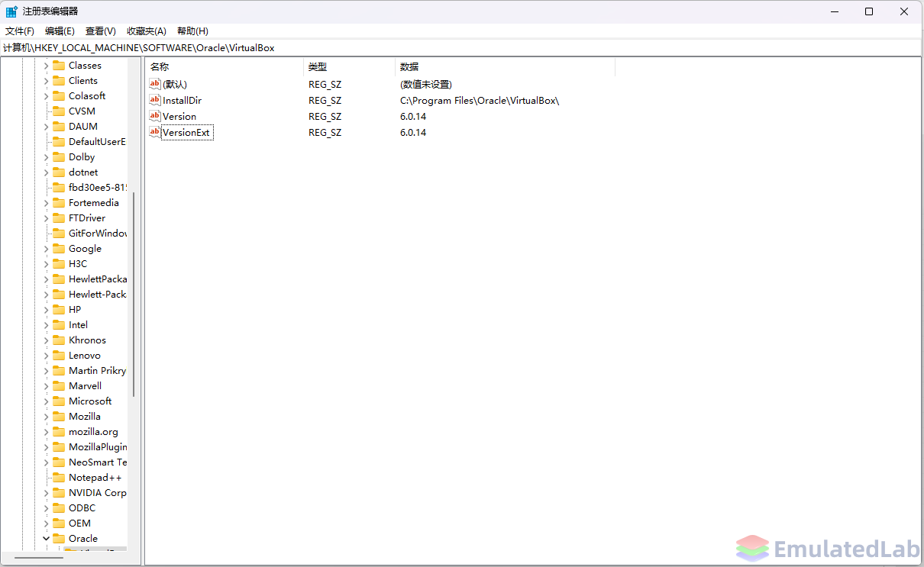Click the Martin Prikry key folder icon

click(x=59, y=371)
